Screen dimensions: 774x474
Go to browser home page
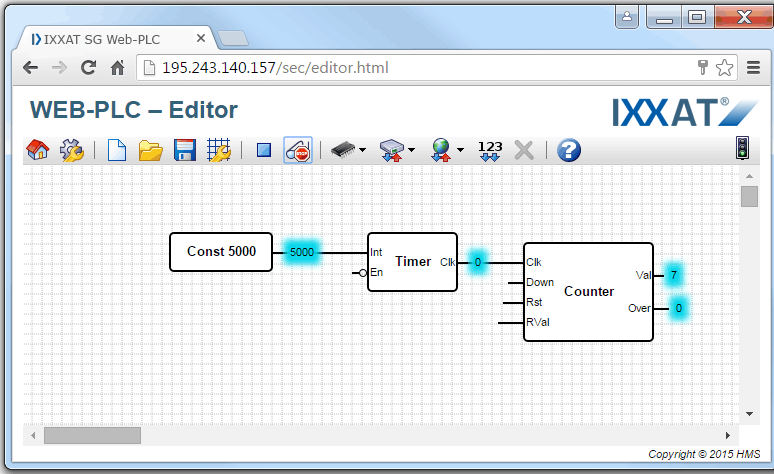tap(117, 68)
